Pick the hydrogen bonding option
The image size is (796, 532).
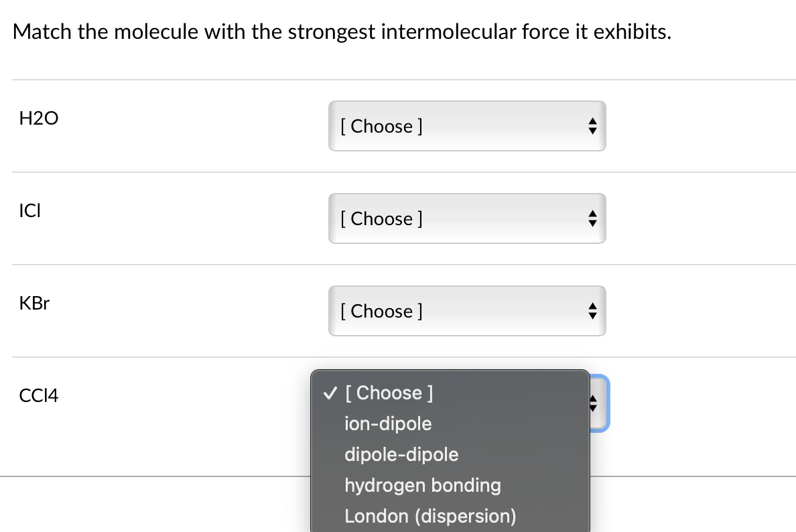[422, 485]
